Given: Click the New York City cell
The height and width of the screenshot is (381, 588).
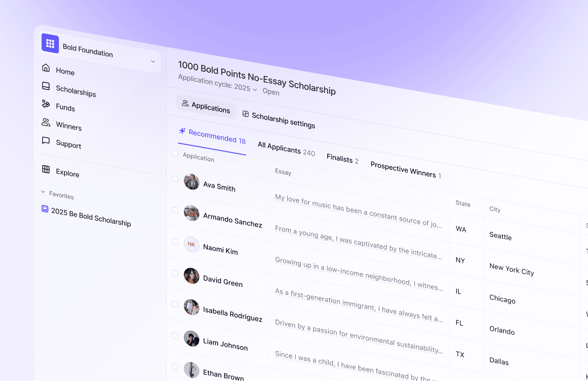Looking at the screenshot, I should coord(511,269).
